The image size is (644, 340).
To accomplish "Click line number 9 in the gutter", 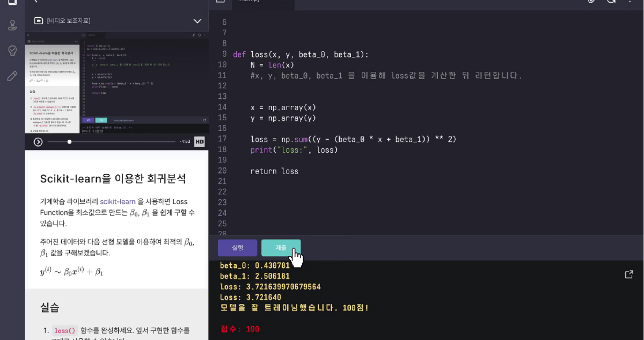I will (224, 54).
